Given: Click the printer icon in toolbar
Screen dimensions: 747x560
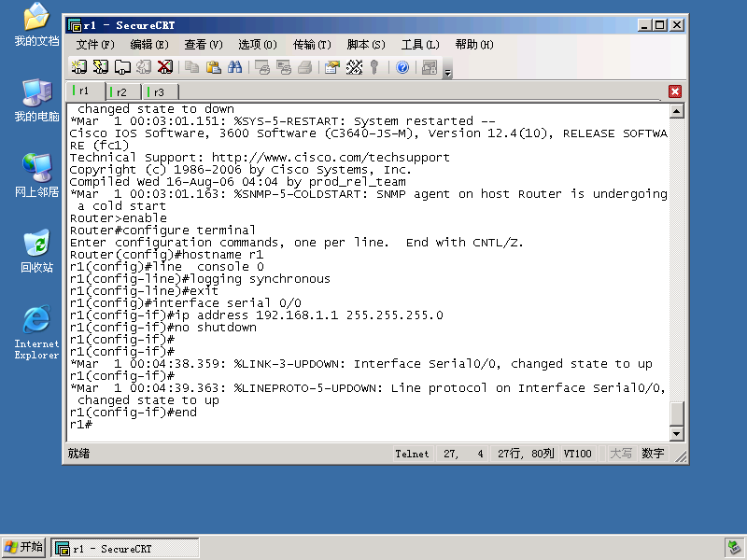Looking at the screenshot, I should (x=305, y=67).
